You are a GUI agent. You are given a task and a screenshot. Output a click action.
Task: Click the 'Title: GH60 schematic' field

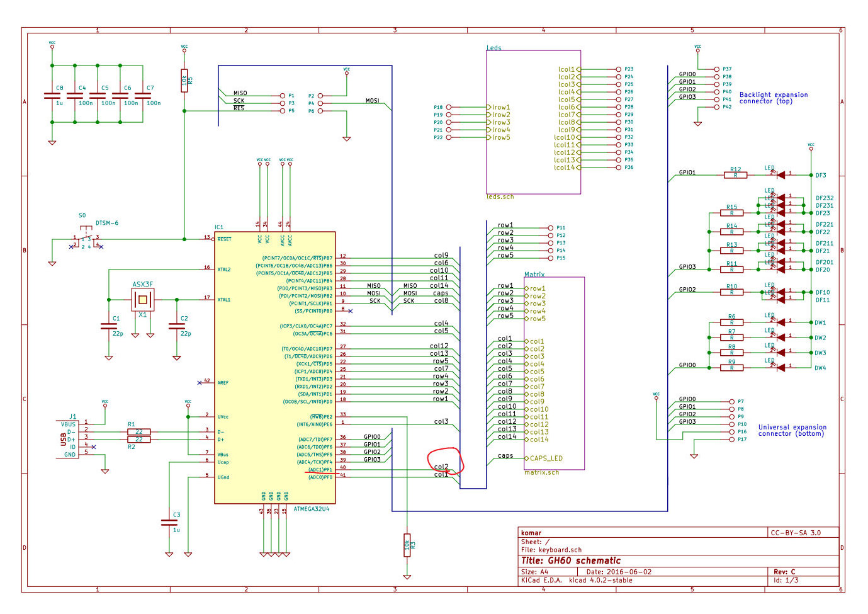[x=571, y=560]
